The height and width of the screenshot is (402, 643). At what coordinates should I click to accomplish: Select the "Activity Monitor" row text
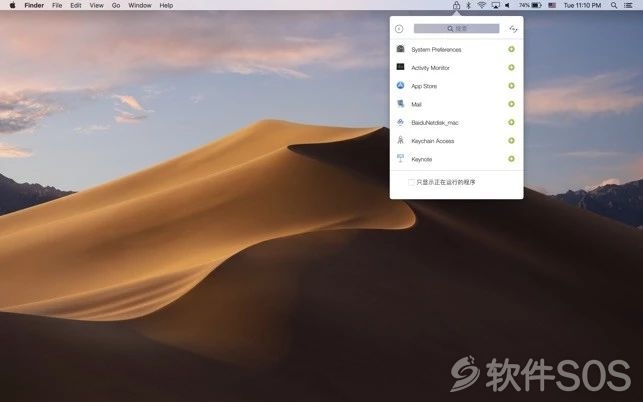pos(430,68)
